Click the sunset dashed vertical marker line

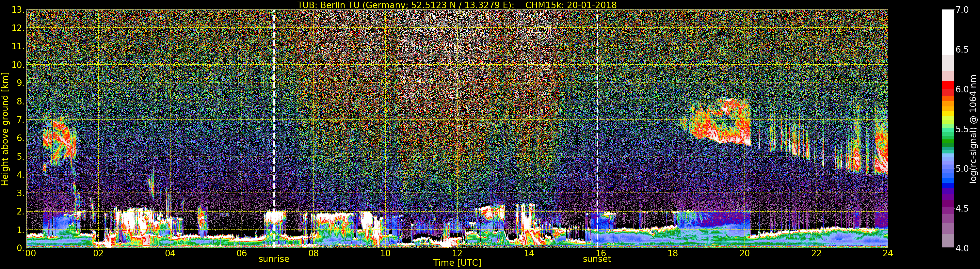(597, 129)
